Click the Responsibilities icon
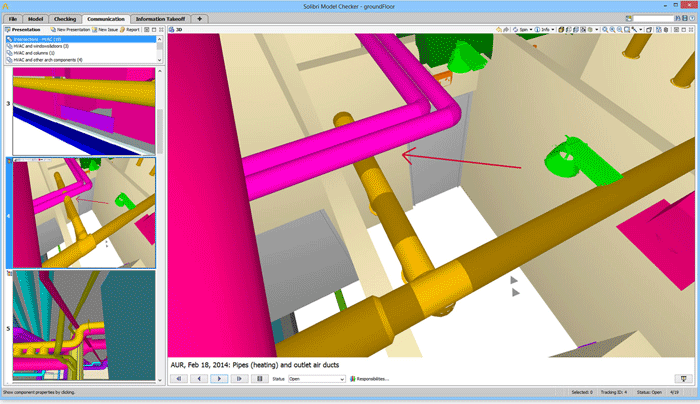The height and width of the screenshot is (404, 700). point(353,379)
